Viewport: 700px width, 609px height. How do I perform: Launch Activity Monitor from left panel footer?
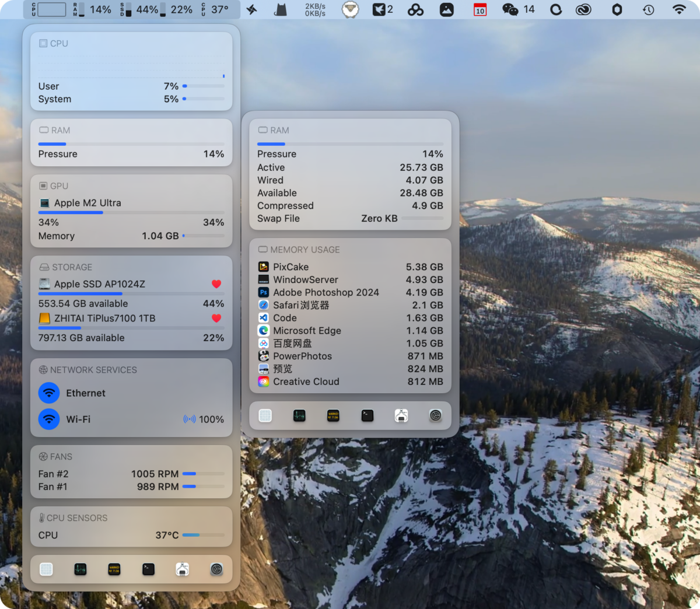[x=80, y=569]
